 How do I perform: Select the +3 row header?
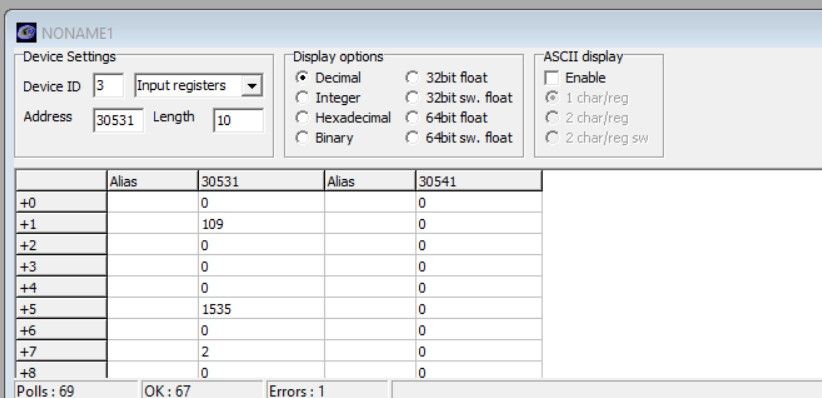coord(61,266)
